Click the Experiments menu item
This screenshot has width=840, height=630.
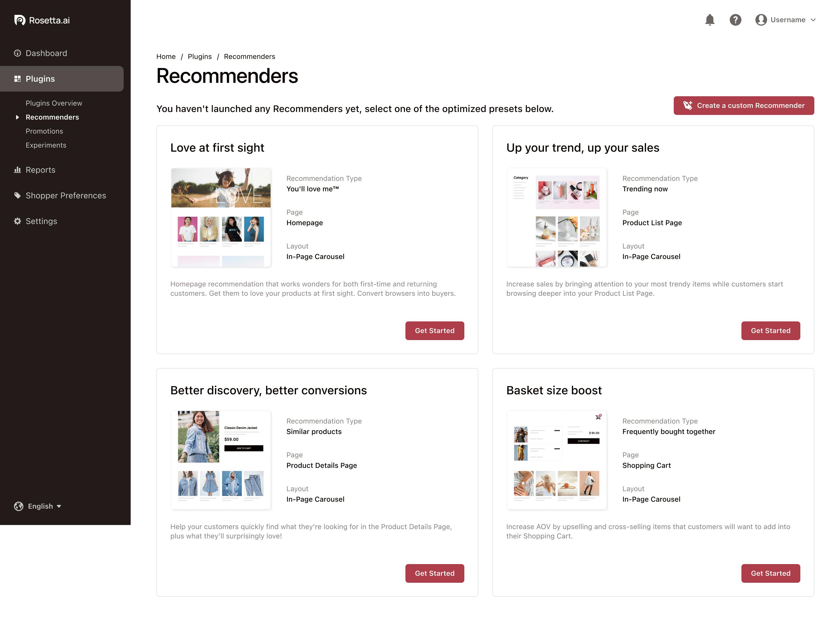45,145
